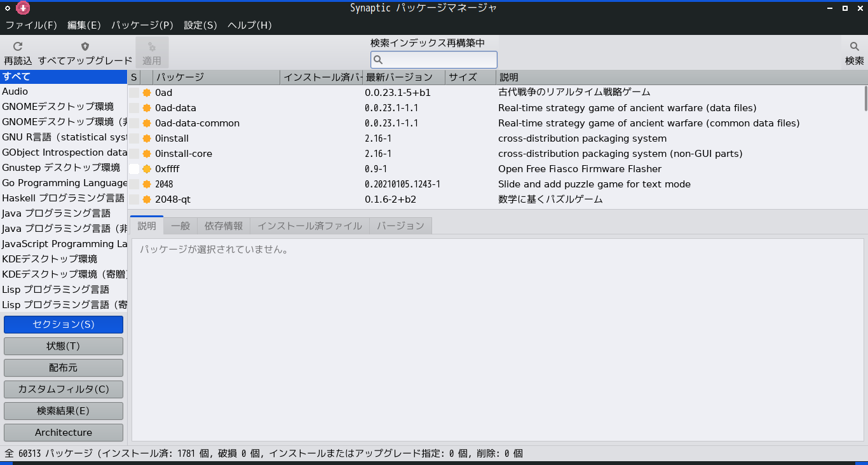868x465 pixels.
Task: Toggle the status checkbox for 0install
Action: pos(134,138)
